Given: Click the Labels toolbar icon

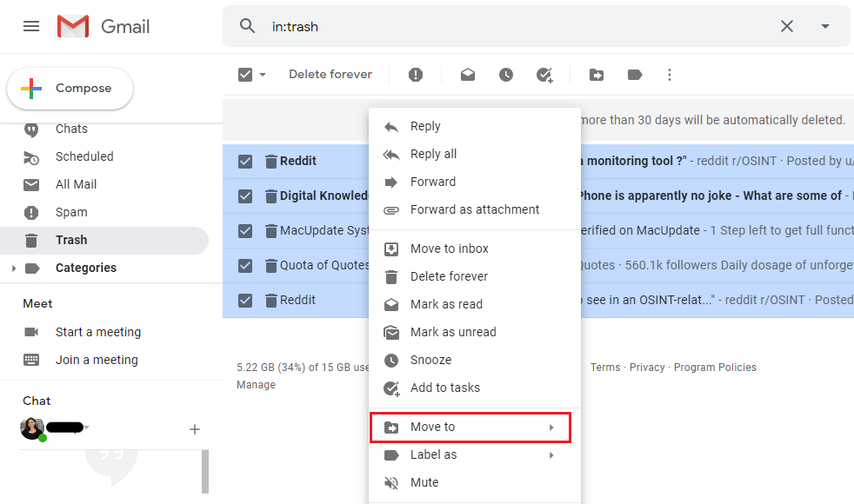Looking at the screenshot, I should [x=635, y=75].
